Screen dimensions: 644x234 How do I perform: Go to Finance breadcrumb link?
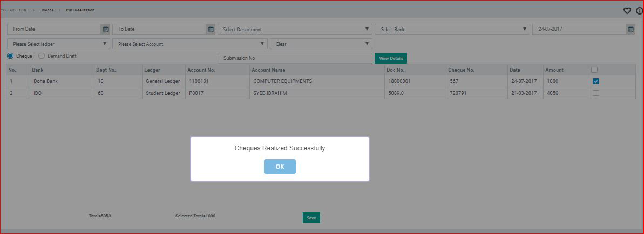(x=46, y=10)
